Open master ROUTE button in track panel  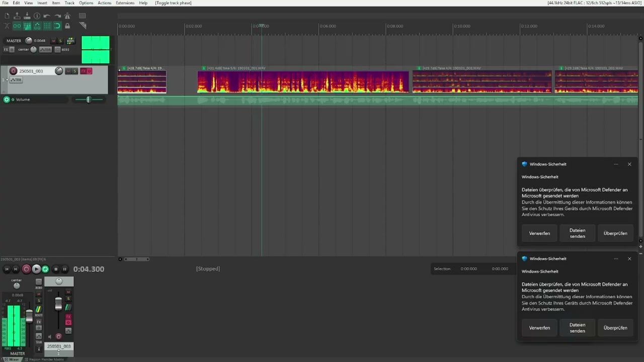(71, 41)
